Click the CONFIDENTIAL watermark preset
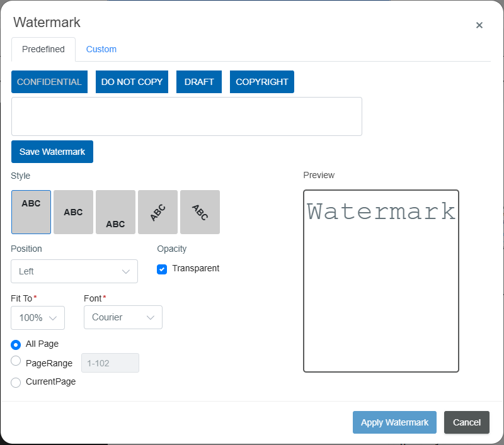Screen dimensions: 504x445 (x=49, y=82)
